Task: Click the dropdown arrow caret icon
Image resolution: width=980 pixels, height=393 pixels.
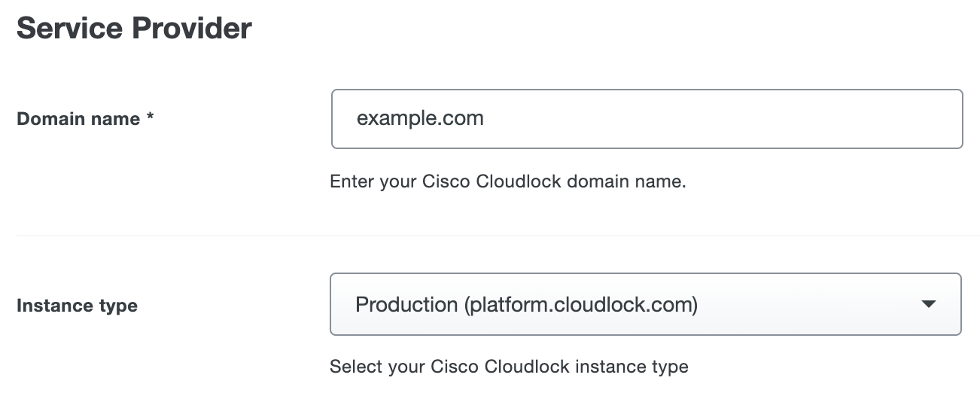Action: pos(928,304)
